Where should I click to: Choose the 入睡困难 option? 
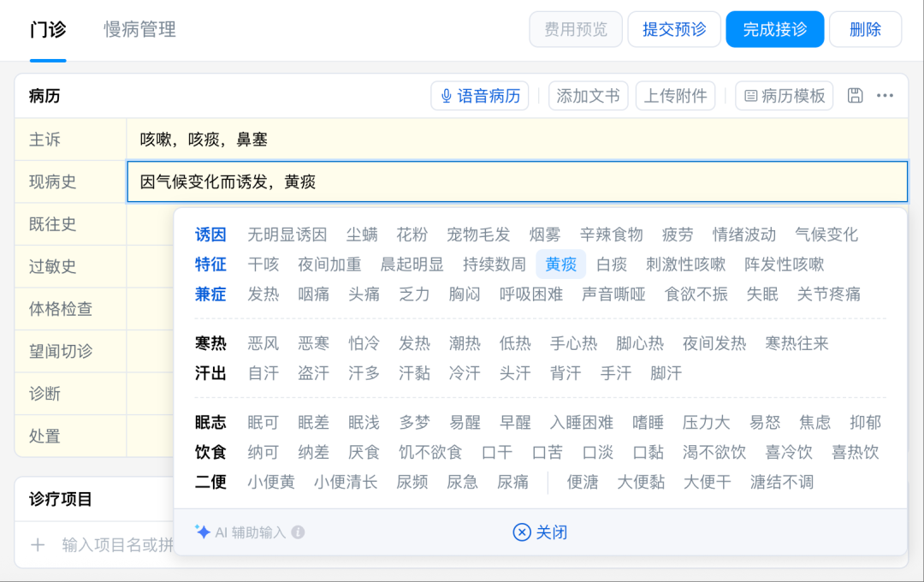581,422
